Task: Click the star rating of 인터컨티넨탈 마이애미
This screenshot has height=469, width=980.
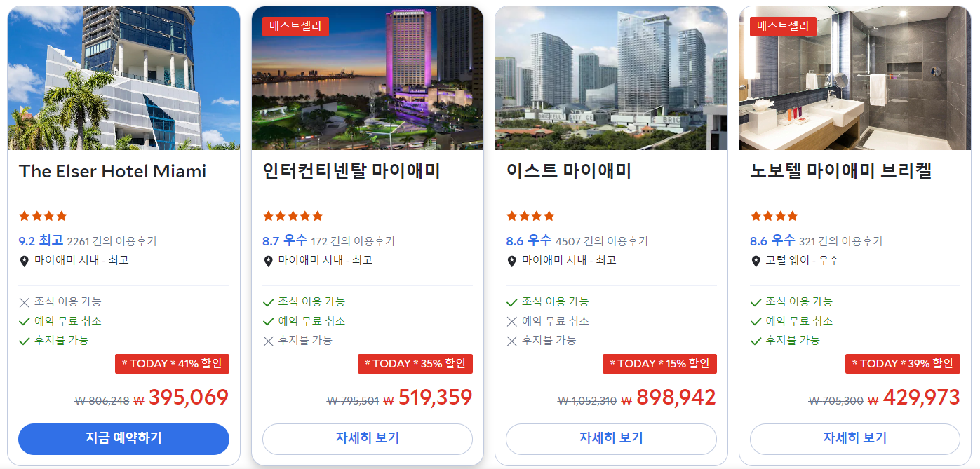Action: pyautogui.click(x=293, y=216)
